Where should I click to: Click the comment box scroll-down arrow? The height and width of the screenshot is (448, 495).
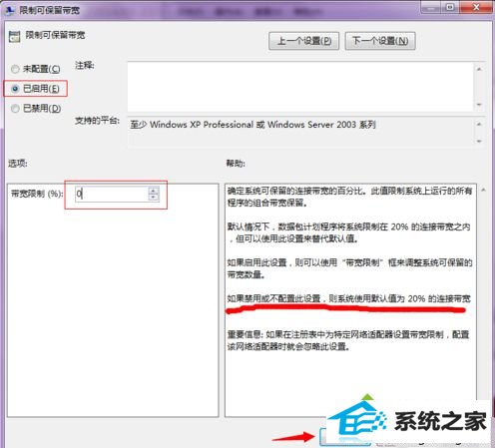pos(479,105)
